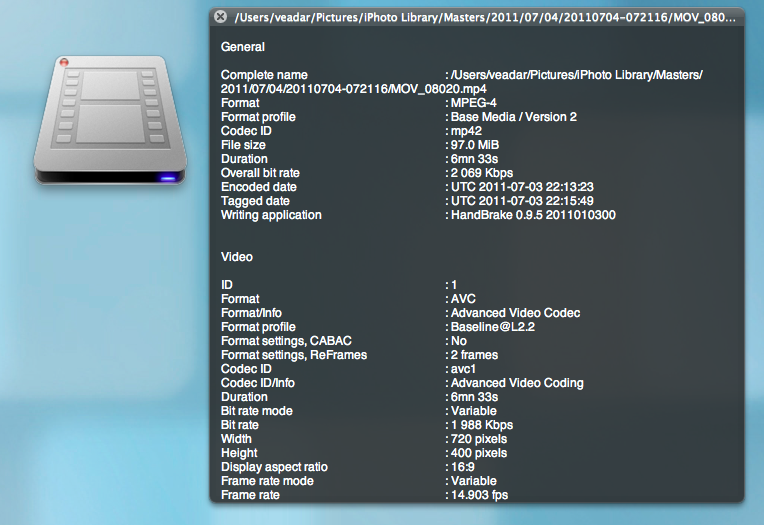The height and width of the screenshot is (525, 764).
Task: Click the MPEG-4 format value
Action: pyautogui.click(x=474, y=103)
